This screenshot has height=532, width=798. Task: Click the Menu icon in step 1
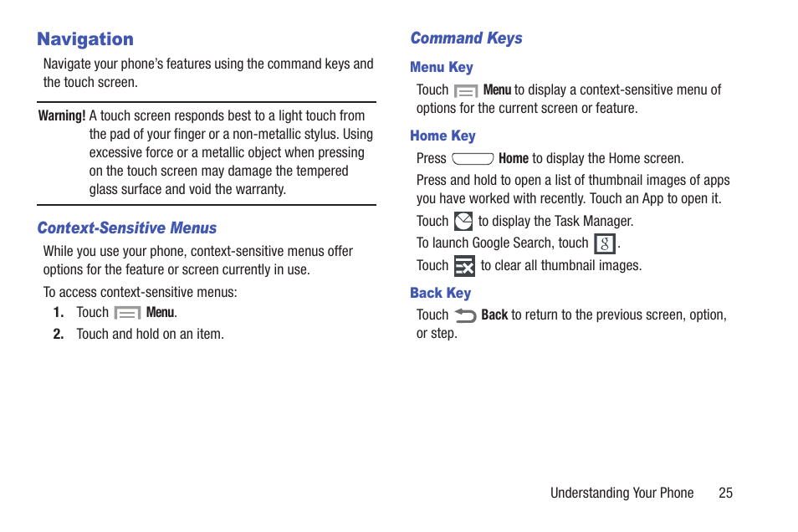pyautogui.click(x=127, y=313)
